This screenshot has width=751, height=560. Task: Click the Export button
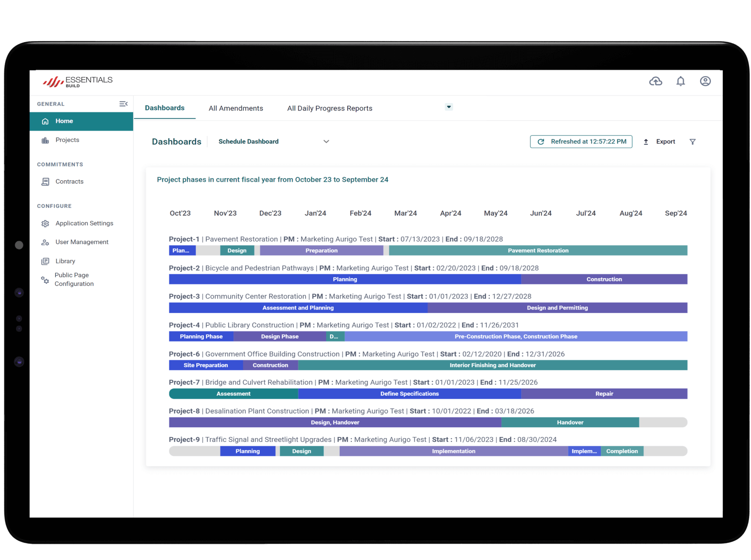(x=659, y=142)
